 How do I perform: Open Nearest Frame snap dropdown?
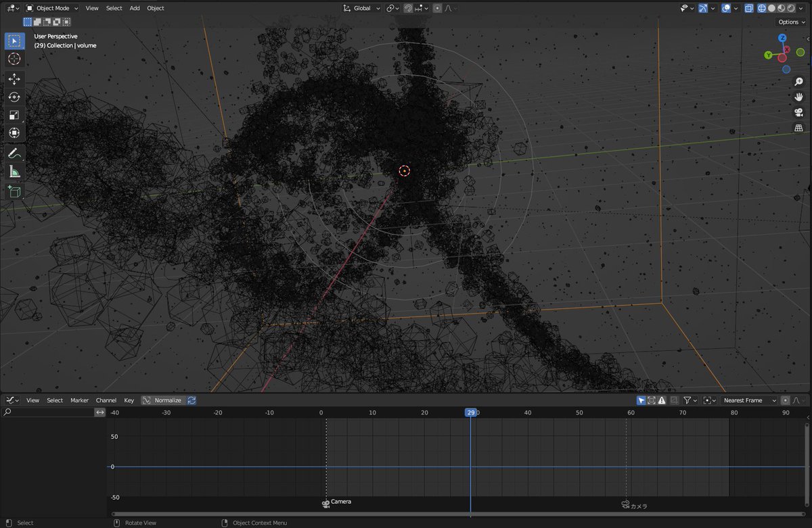[750, 400]
